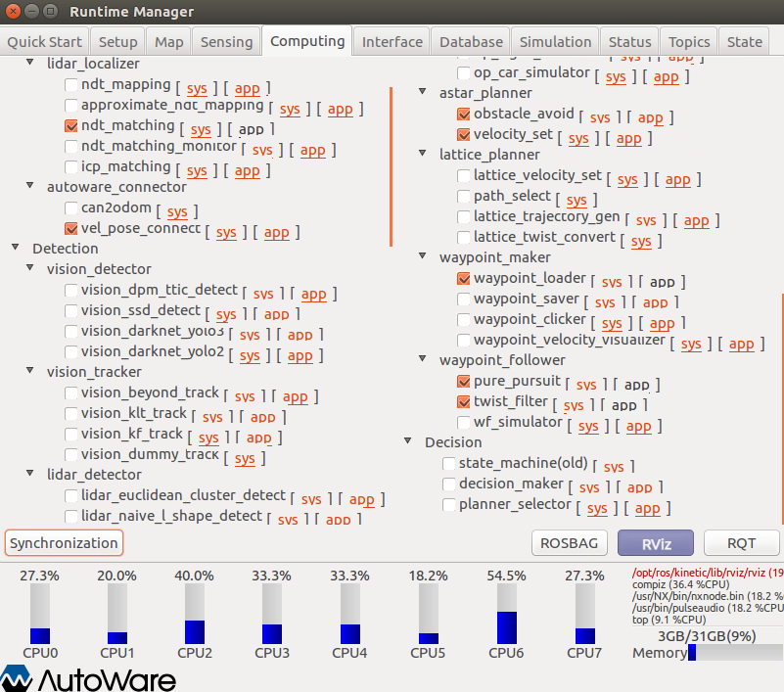Open sys link for lattice_twist_convert
784x692 pixels.
click(x=641, y=241)
